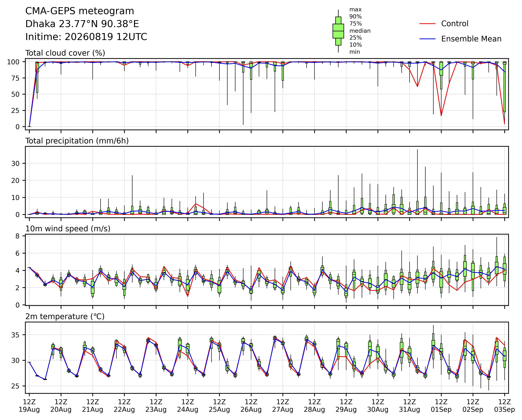
Task: Click the '10m wind speed (m/s)' panel title
Action: (68, 229)
